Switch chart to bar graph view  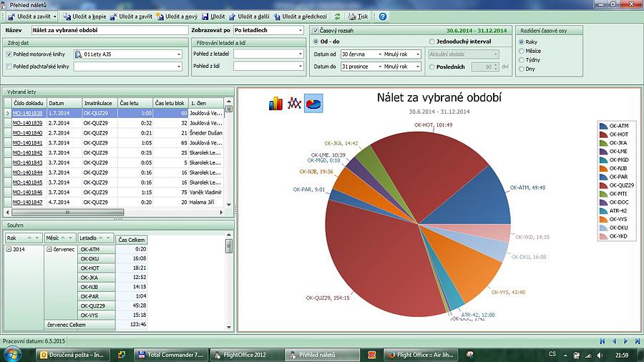[275, 104]
